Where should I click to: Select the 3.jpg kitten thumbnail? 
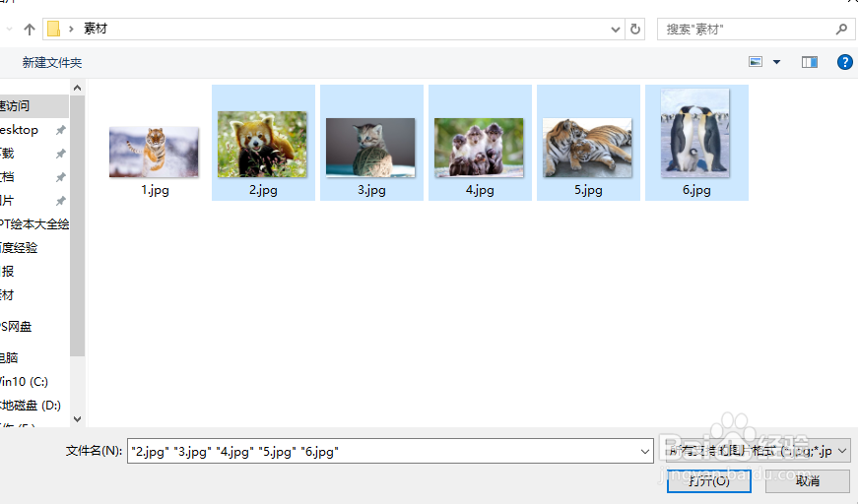point(371,148)
